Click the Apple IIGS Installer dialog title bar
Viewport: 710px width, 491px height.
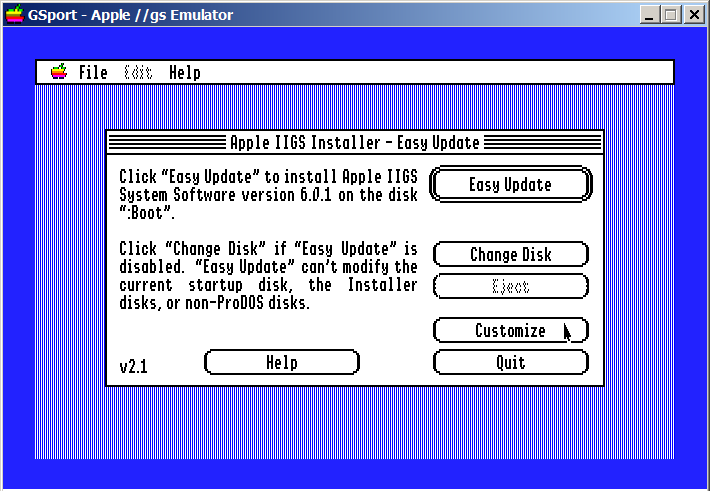click(355, 142)
